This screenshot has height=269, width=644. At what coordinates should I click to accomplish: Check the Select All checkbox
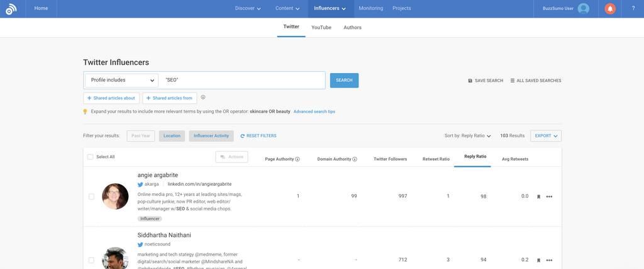(91, 157)
